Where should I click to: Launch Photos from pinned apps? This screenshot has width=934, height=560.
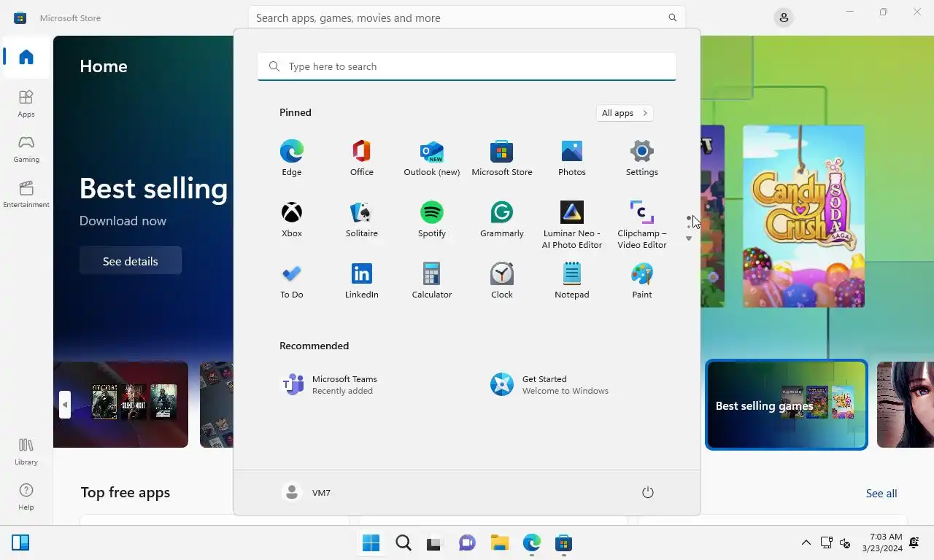572,157
